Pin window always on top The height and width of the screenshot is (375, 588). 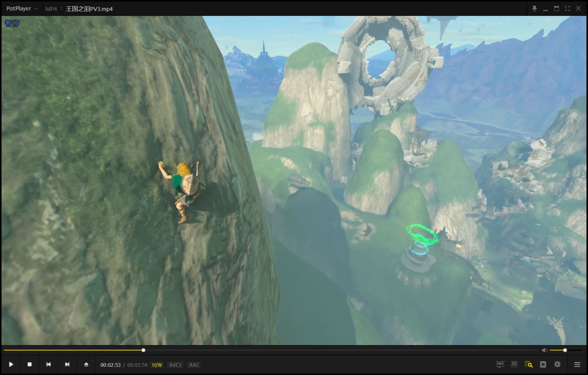[535, 8]
